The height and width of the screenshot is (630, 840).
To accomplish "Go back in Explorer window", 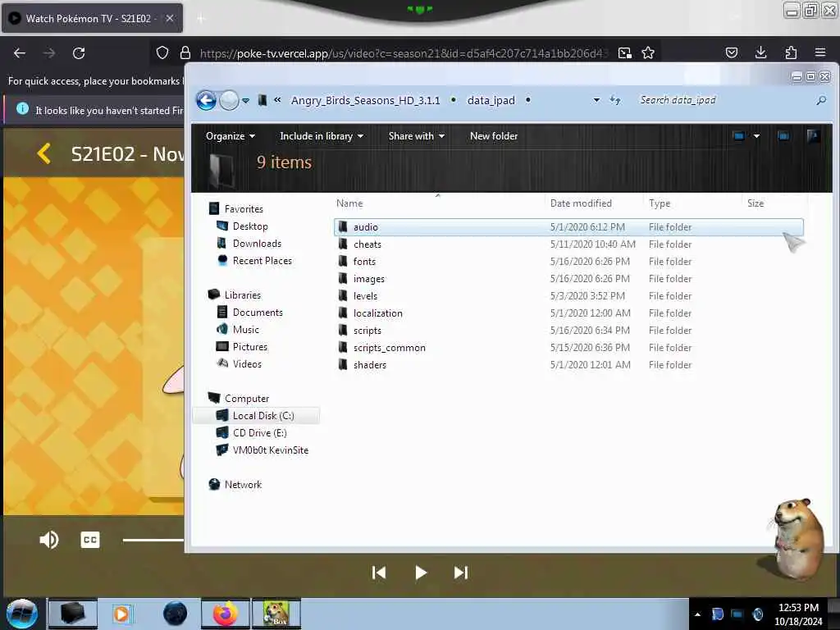I will (x=206, y=100).
